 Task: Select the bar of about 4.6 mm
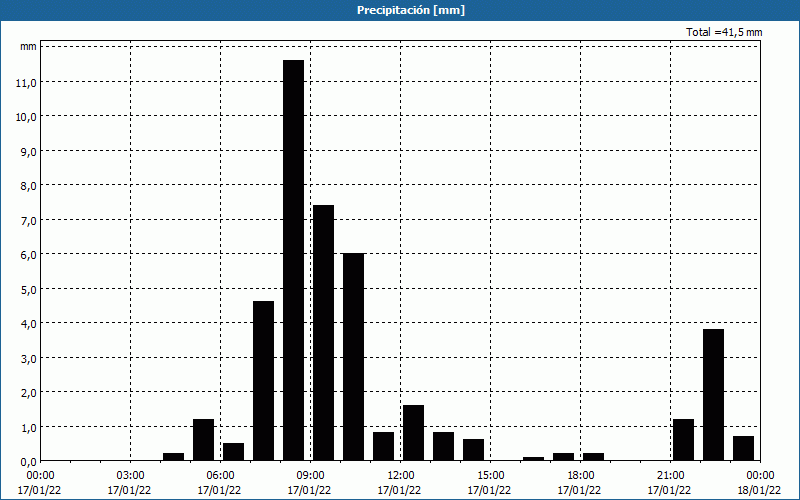(x=263, y=381)
